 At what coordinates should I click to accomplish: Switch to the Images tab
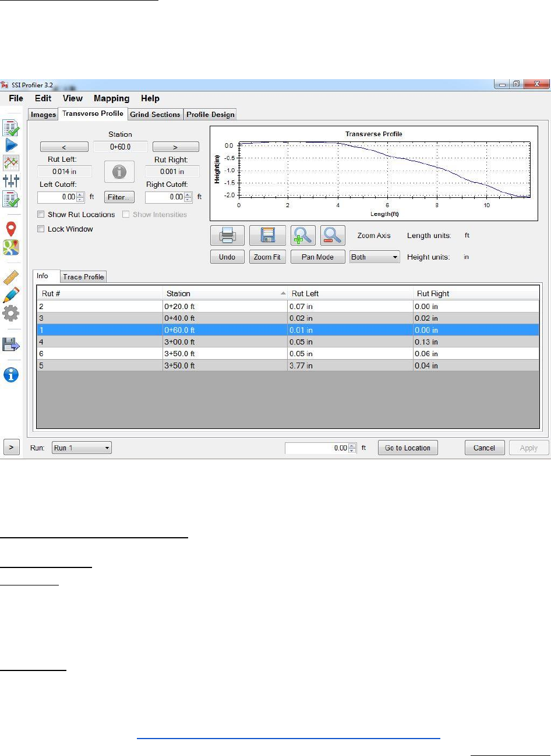click(x=44, y=115)
